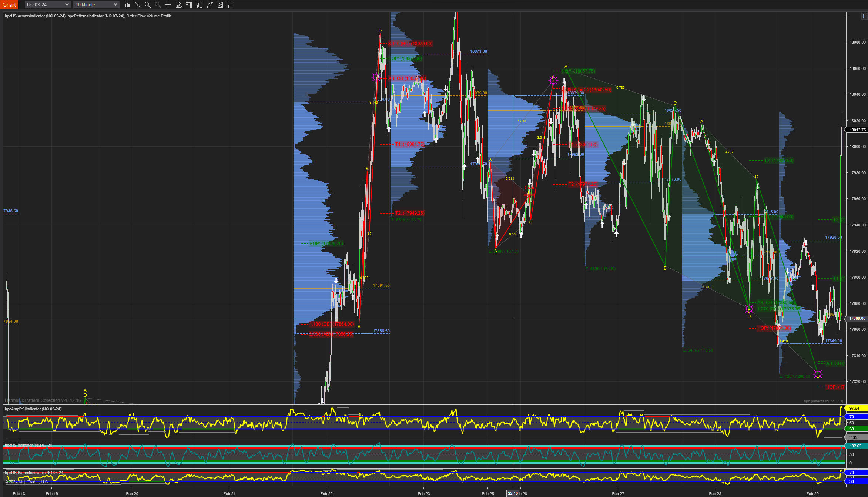Image resolution: width=868 pixels, height=497 pixels.
Task: Click the 18012.75 current price marker
Action: click(x=857, y=130)
